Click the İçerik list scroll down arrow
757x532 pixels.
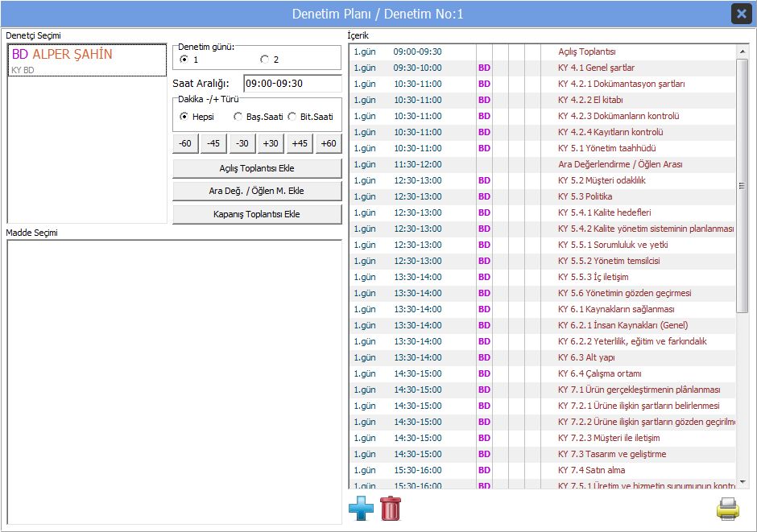(x=742, y=482)
